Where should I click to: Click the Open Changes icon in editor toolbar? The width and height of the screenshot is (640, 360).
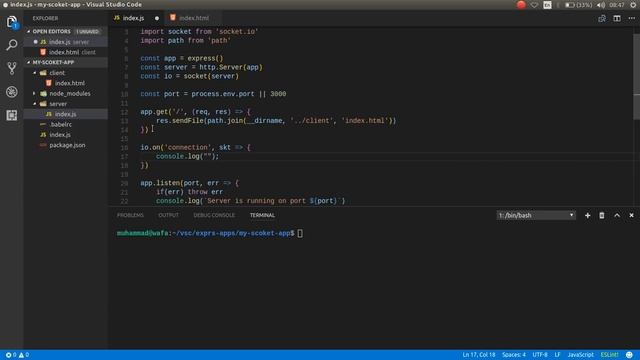click(602, 18)
